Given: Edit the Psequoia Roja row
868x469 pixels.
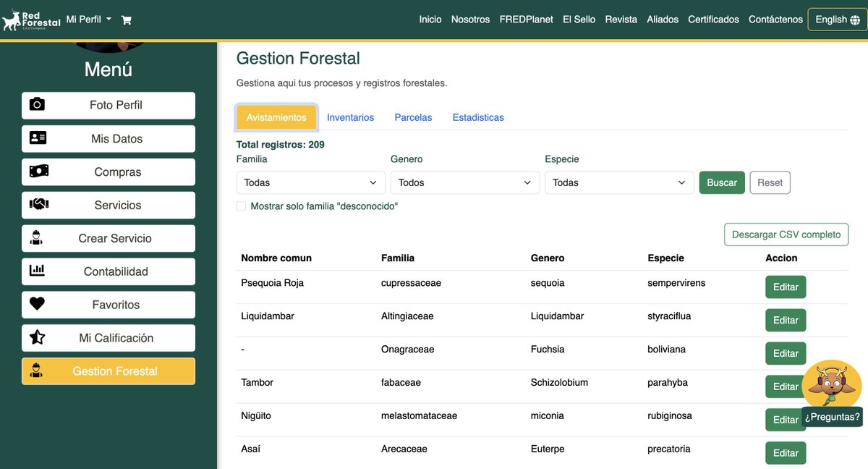Looking at the screenshot, I should (x=786, y=287).
